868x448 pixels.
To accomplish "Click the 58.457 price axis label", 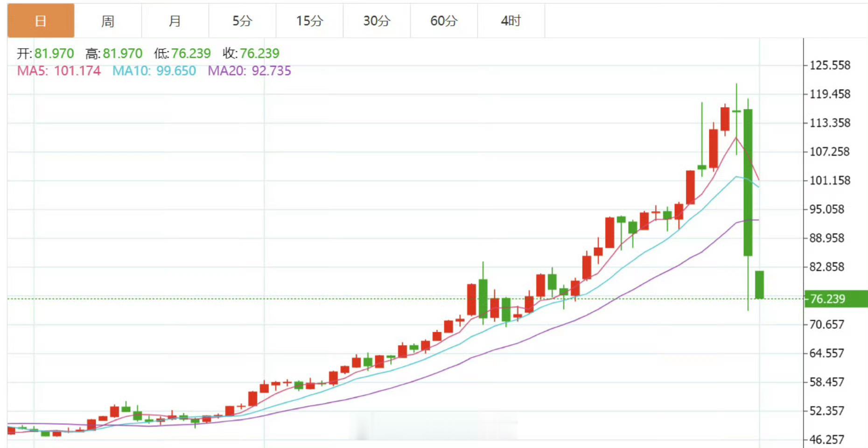I will click(827, 382).
